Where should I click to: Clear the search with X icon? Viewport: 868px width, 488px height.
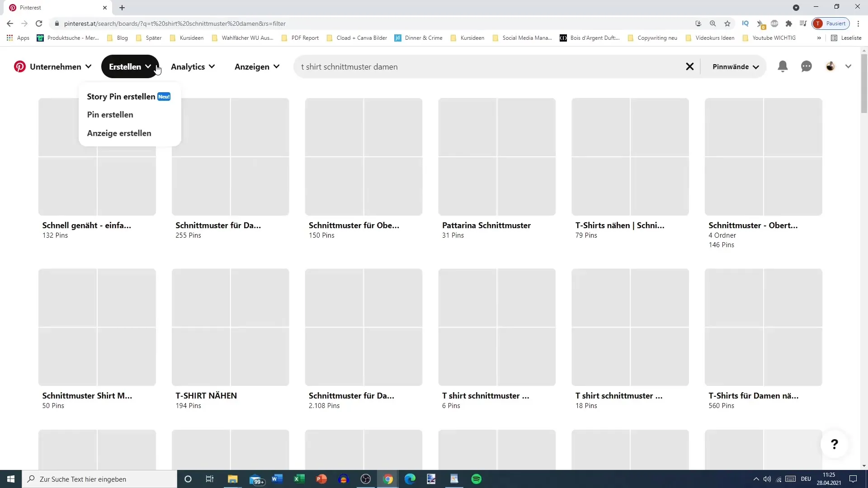click(690, 66)
